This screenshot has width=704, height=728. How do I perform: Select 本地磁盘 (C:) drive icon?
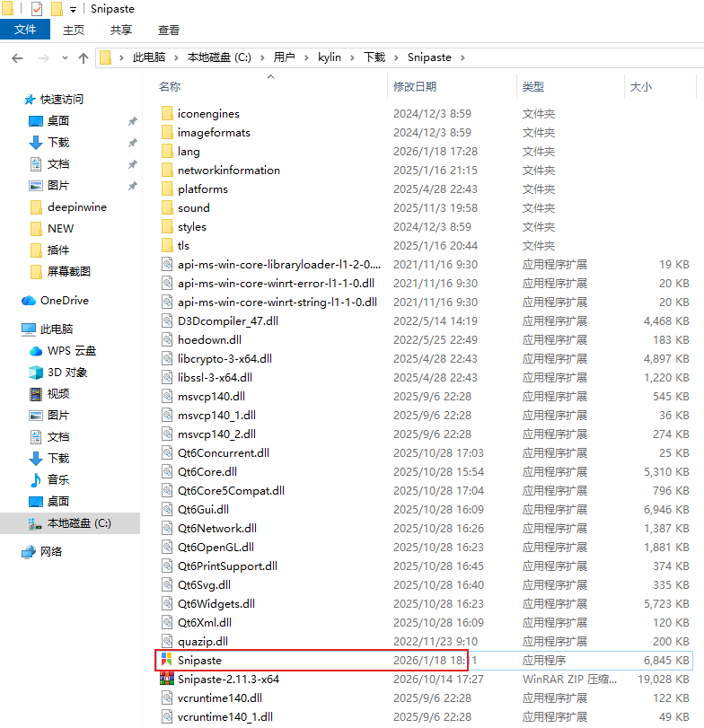tap(35, 523)
